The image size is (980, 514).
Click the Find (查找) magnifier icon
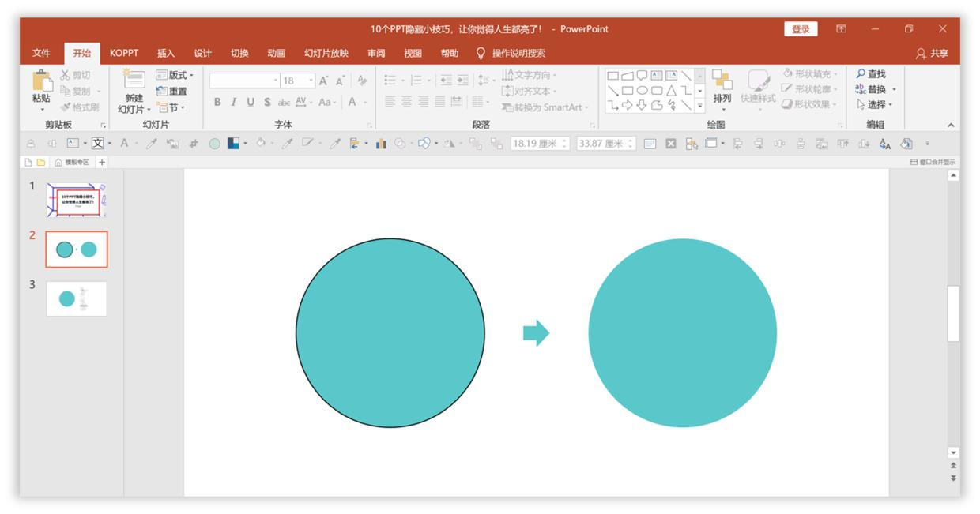click(x=861, y=74)
